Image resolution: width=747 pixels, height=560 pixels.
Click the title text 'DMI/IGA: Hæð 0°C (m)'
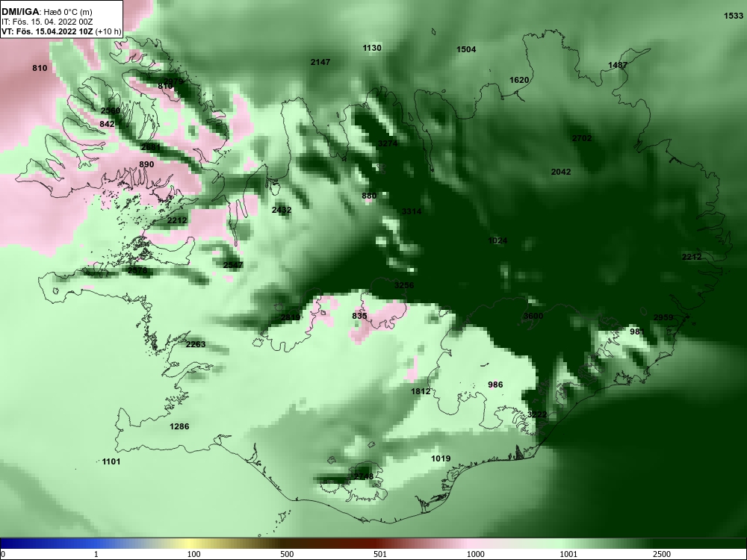pos(46,13)
